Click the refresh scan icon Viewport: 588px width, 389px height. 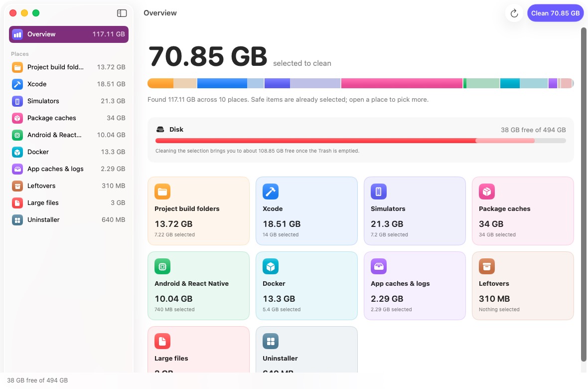pyautogui.click(x=514, y=13)
